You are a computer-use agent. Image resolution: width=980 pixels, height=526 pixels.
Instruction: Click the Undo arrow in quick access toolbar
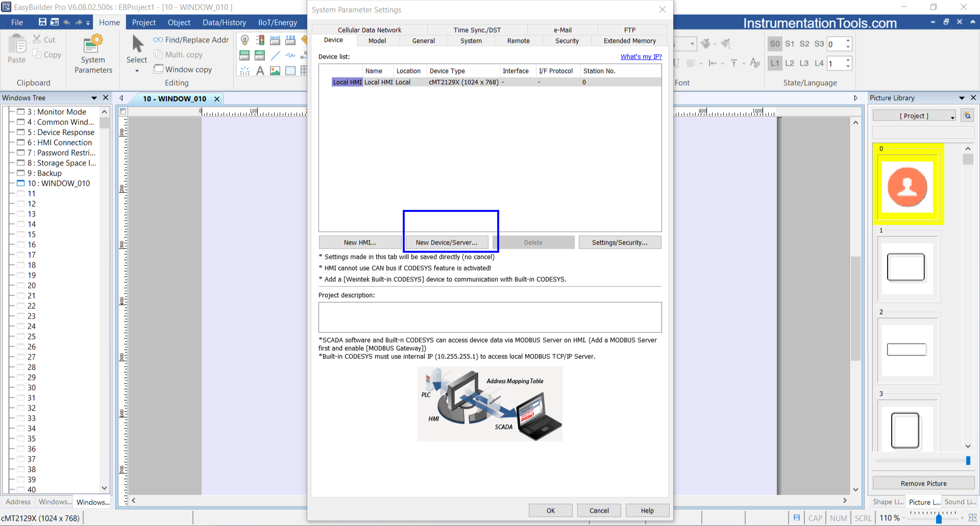click(x=66, y=22)
